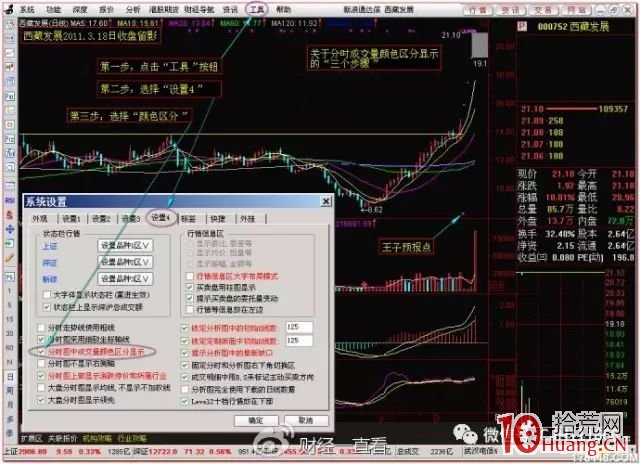
Task: Toggle Level2十档行情放在下部 checkbox
Action: (x=184, y=401)
